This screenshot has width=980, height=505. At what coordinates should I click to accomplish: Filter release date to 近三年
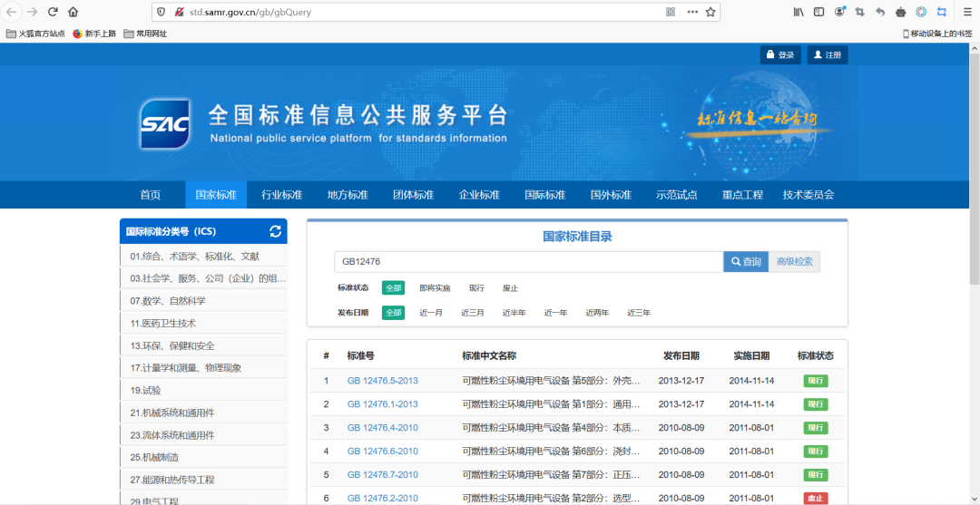click(x=639, y=313)
